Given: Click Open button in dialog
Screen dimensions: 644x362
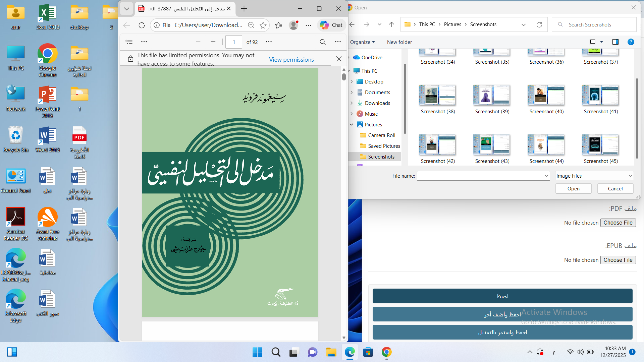Looking at the screenshot, I should click(x=573, y=189).
